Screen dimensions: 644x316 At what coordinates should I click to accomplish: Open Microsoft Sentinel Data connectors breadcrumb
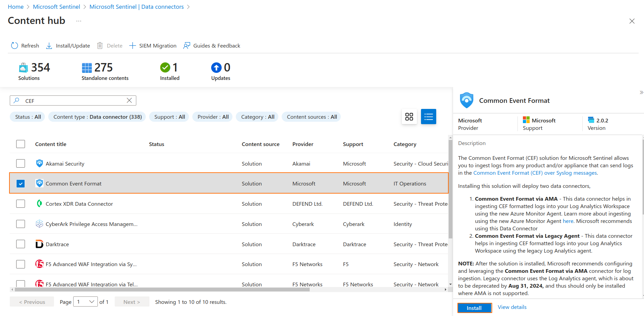coord(137,7)
